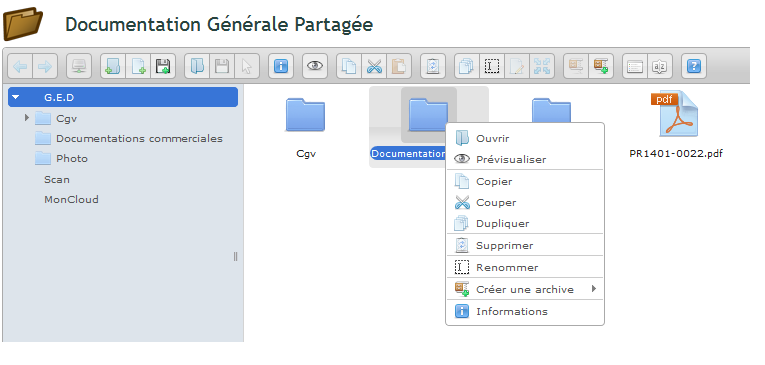Choose Dupliquer in the context menu

(x=525, y=223)
